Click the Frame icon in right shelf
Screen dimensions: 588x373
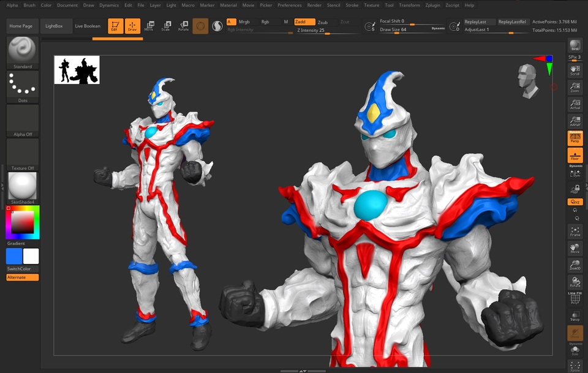tap(575, 231)
